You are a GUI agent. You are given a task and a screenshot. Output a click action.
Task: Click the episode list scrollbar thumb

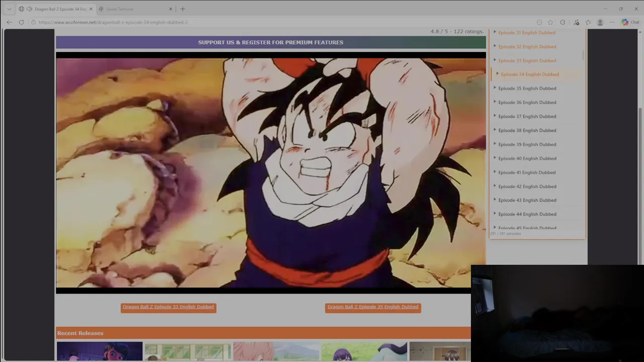(x=584, y=54)
